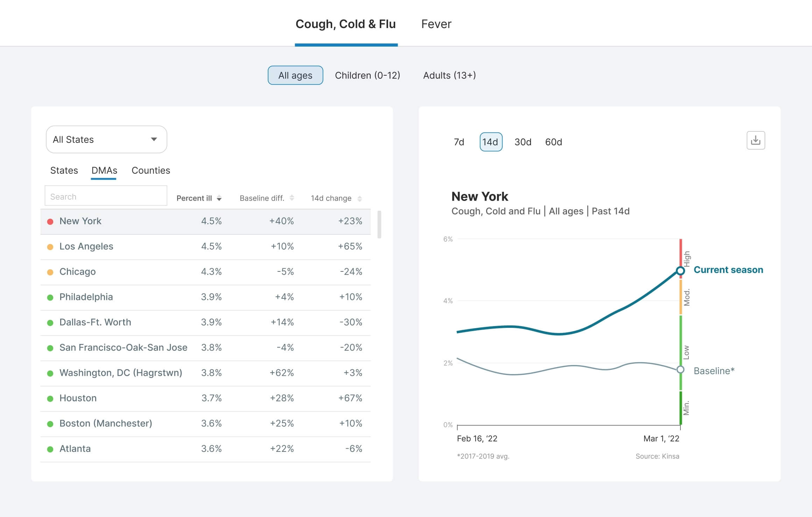
Task: Click the red dot beside New York
Action: (x=50, y=221)
